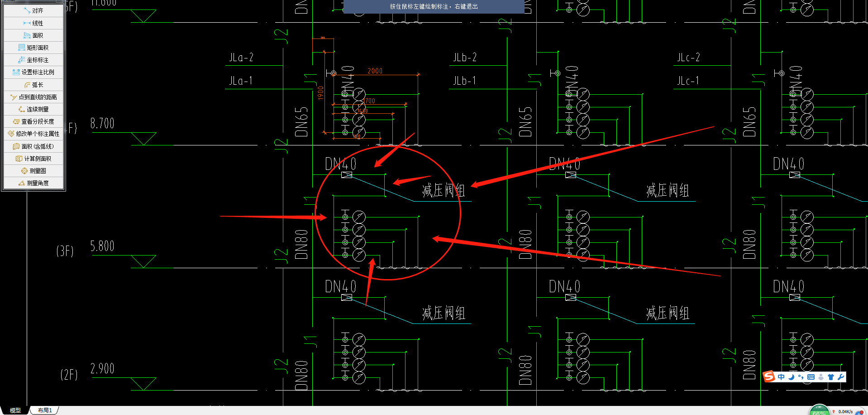The height and width of the screenshot is (415, 868).
Task: Click the JLb-2 pipe label
Action: [465, 58]
